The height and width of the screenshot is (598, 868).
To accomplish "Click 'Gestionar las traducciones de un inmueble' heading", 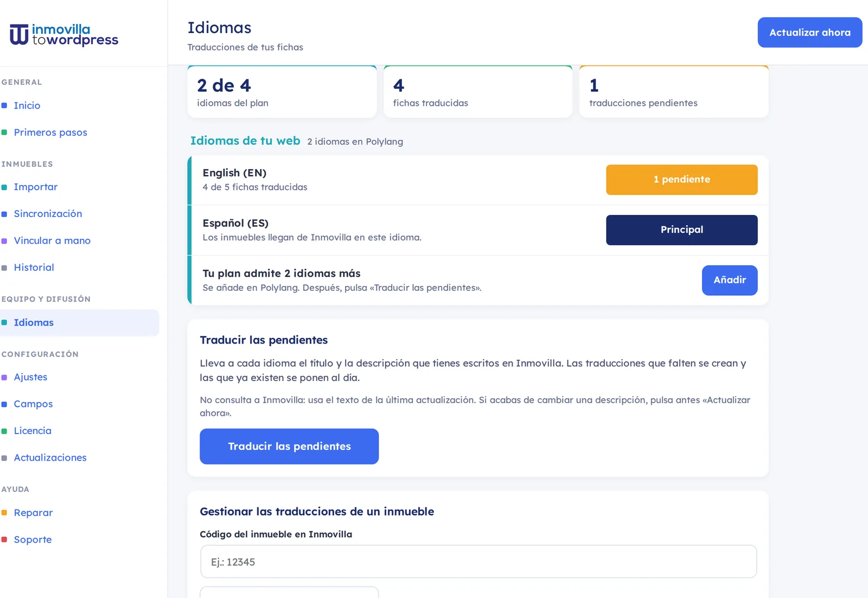I will (317, 512).
